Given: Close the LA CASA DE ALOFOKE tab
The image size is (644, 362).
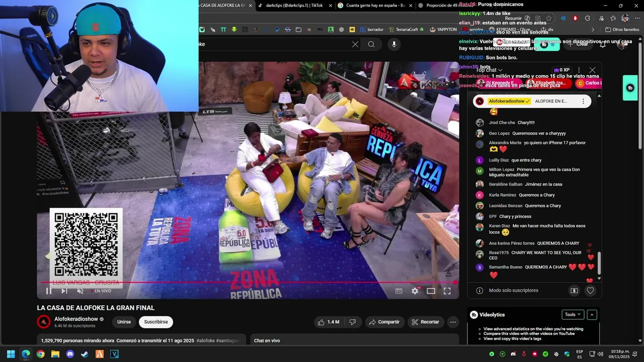Looking at the screenshot, I should pos(250,6).
